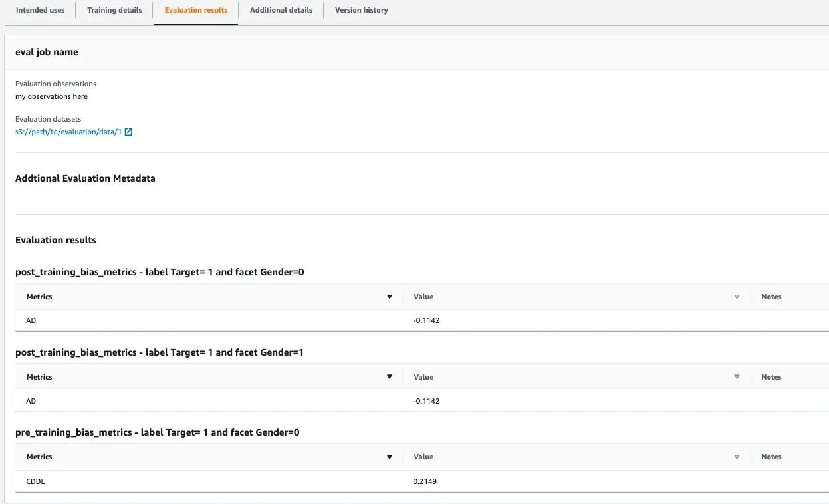Open the Value filter dropdown in the Gender=0 post-training table
This screenshot has height=504, width=829.
point(737,297)
